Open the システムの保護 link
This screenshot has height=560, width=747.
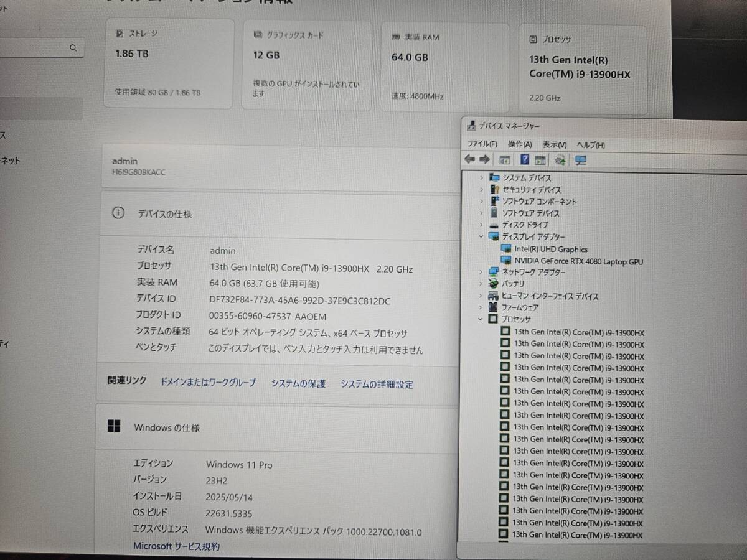click(x=298, y=383)
